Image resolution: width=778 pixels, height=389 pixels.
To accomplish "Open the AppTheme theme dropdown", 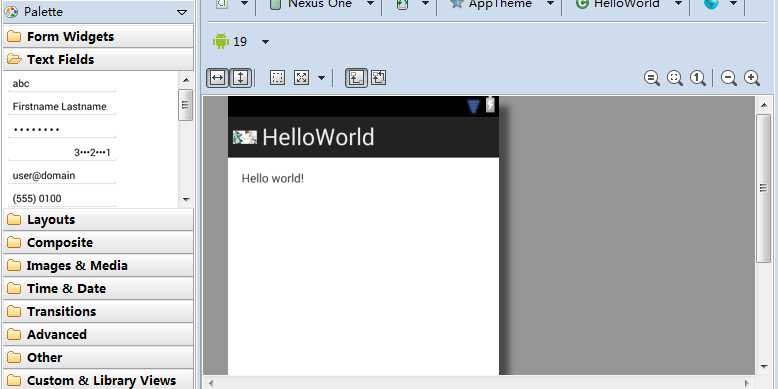I will click(x=550, y=3).
